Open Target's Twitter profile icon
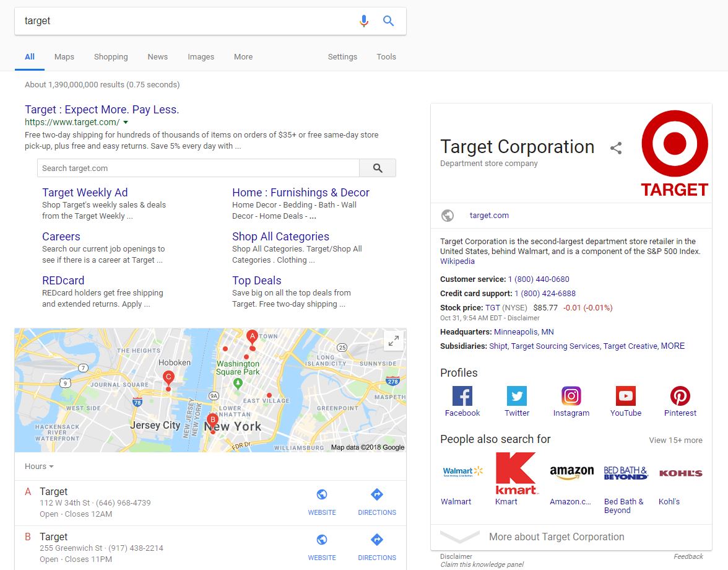728x570 pixels. pyautogui.click(x=517, y=396)
